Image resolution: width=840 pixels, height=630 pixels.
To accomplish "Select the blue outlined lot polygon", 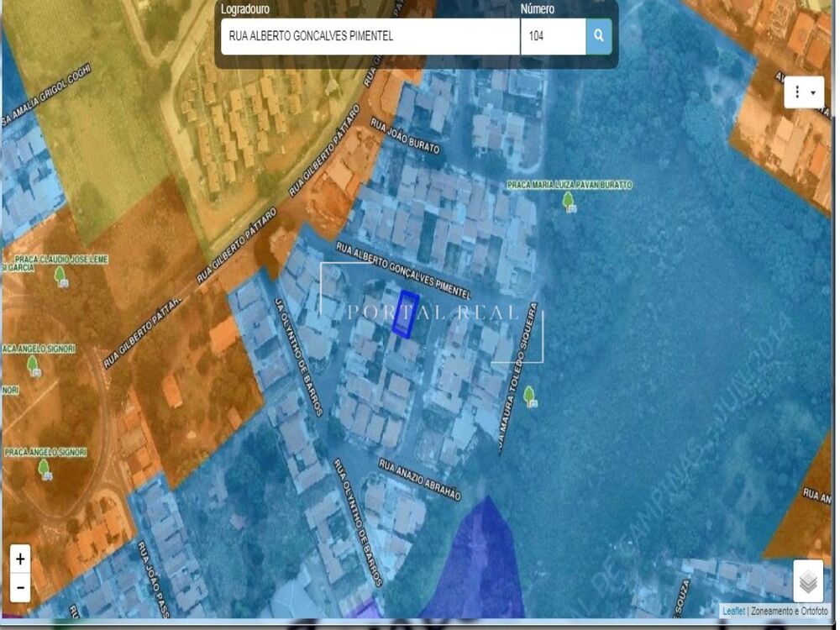I will tap(406, 314).
